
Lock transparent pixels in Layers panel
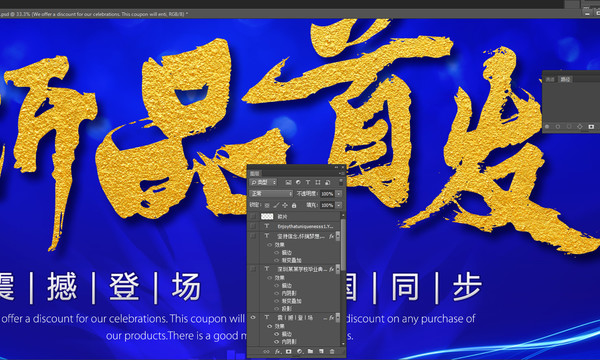tap(267, 205)
